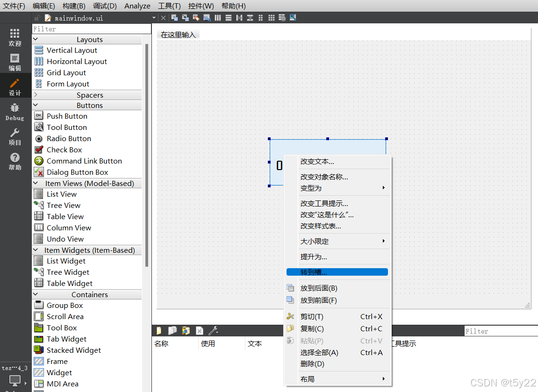Click the widget box vertical scrollbar
This screenshot has width=538, height=392.
click(147, 155)
